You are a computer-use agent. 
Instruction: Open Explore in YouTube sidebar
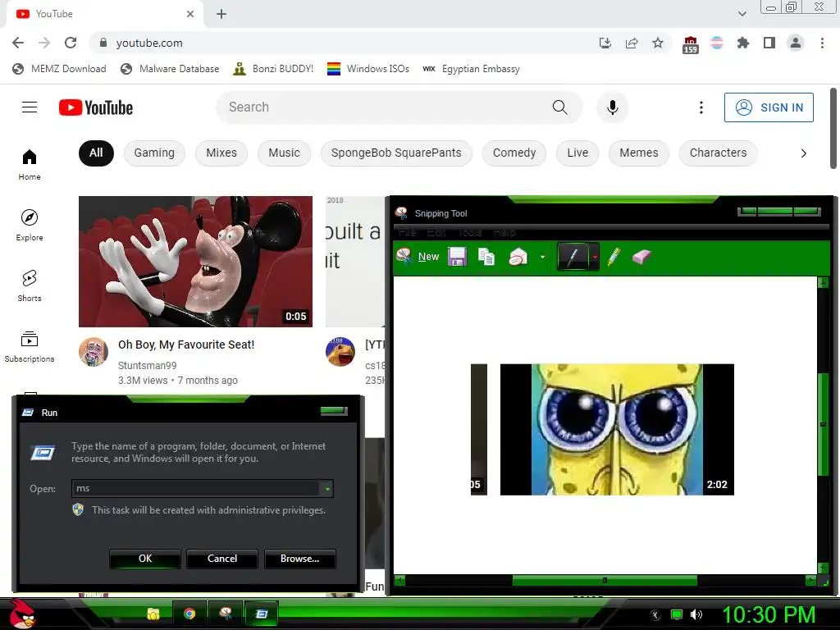click(x=30, y=225)
